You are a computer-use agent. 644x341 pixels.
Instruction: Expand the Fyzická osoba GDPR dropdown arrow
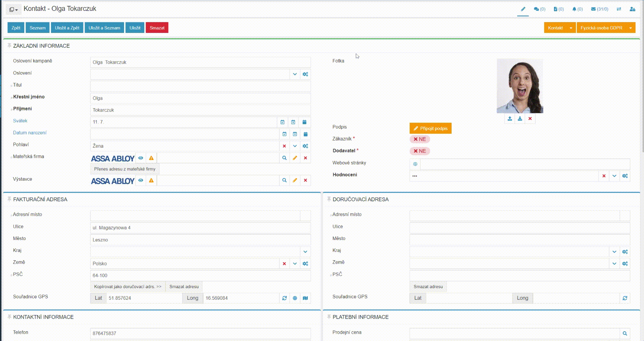click(631, 28)
